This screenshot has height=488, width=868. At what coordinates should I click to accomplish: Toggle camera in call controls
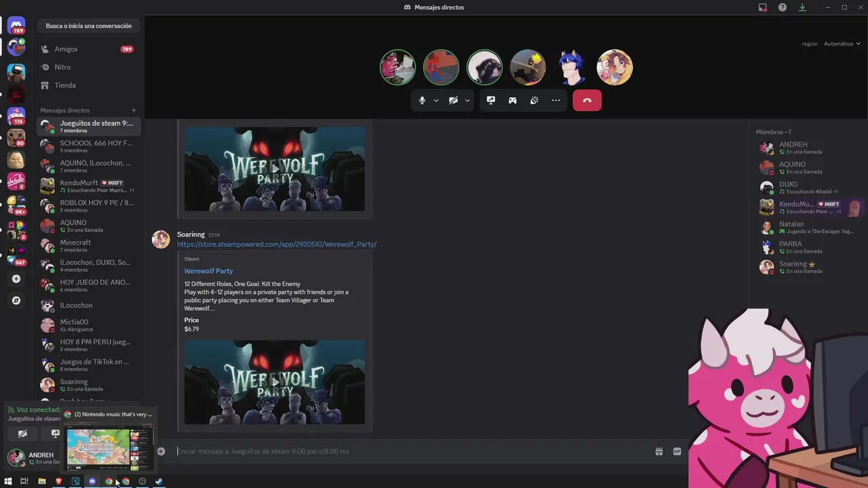pyautogui.click(x=453, y=100)
